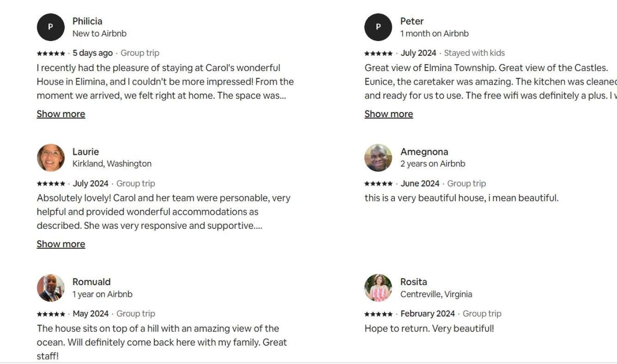
Task: Click the star rating on Romuald's review
Action: click(x=51, y=314)
